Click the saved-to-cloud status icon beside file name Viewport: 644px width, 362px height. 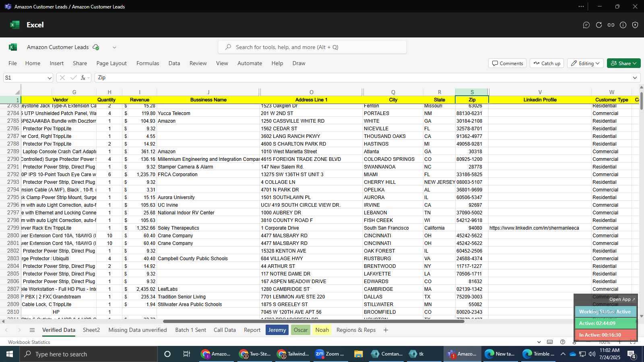point(96,47)
